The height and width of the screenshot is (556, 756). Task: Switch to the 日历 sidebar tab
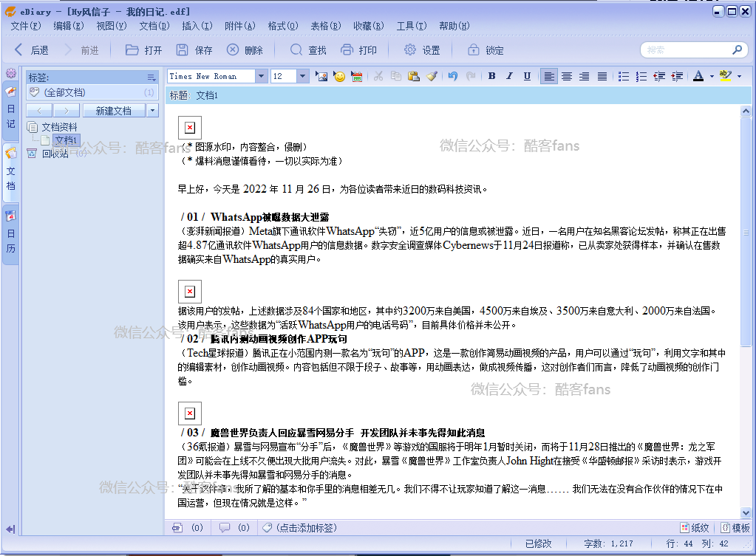pos(10,234)
